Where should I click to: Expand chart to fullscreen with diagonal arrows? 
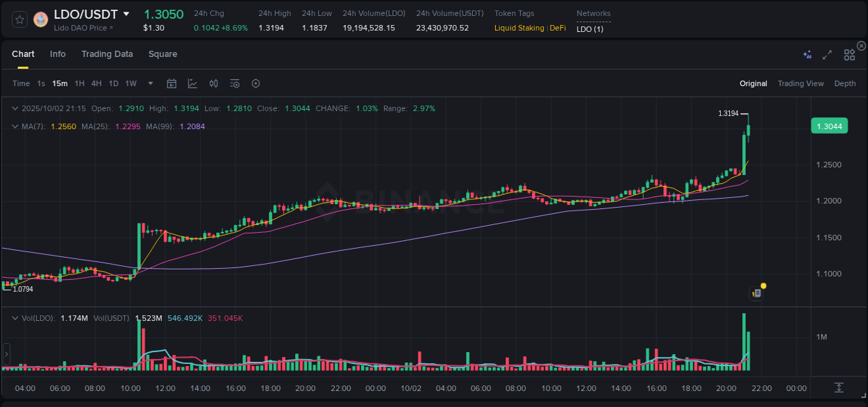[x=827, y=54]
